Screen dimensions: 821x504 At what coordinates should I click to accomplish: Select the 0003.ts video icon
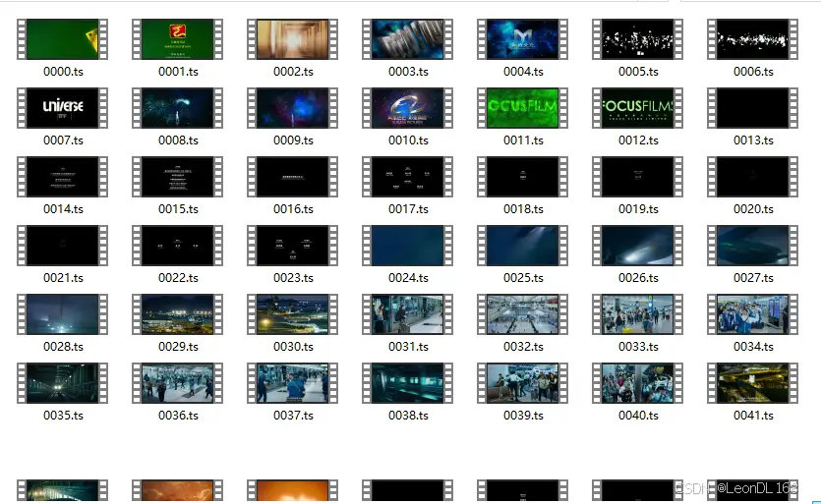[407, 39]
